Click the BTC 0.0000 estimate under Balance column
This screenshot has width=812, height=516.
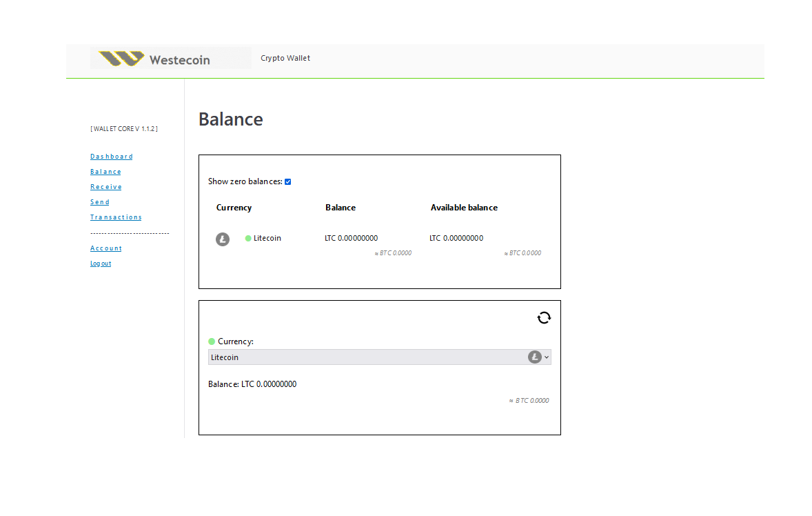point(393,253)
